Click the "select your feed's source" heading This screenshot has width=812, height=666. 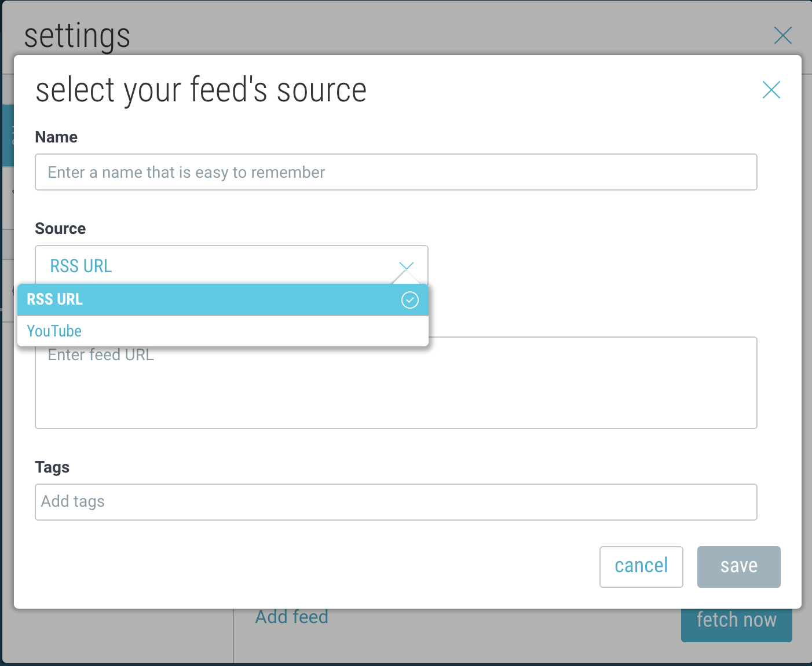(201, 90)
